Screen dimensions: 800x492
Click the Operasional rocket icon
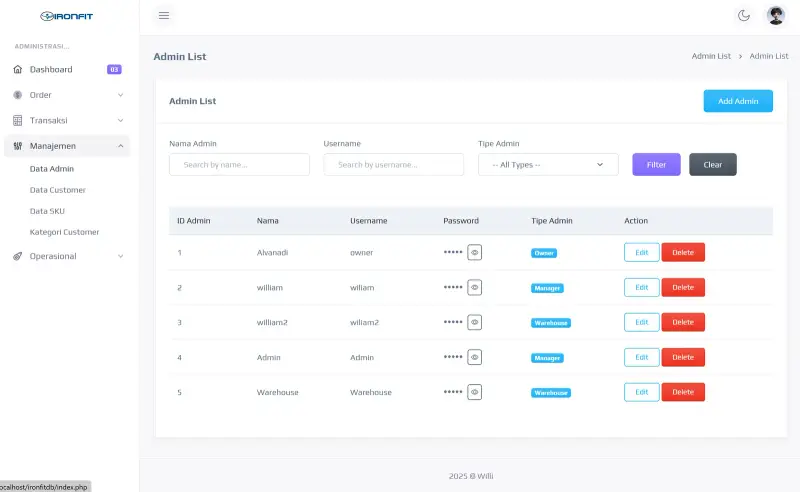[18, 256]
